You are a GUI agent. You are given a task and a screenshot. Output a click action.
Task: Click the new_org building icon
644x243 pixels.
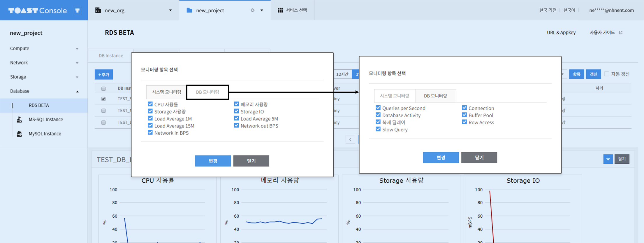(98, 10)
